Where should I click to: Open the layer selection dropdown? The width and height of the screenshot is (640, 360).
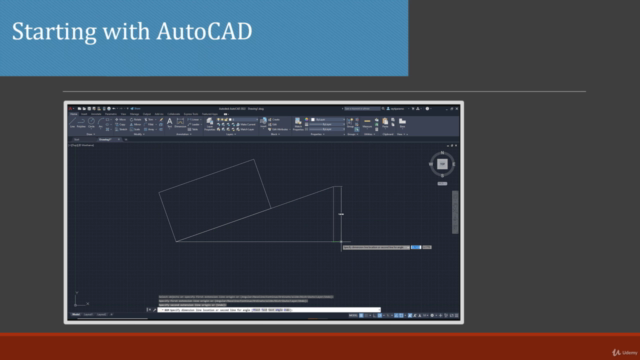tap(238, 120)
